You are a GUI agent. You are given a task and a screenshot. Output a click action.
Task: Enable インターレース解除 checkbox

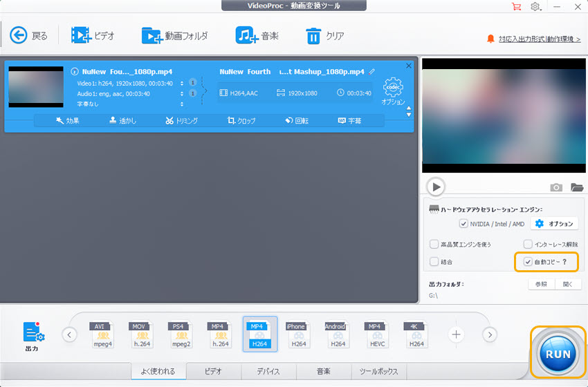[x=528, y=244]
